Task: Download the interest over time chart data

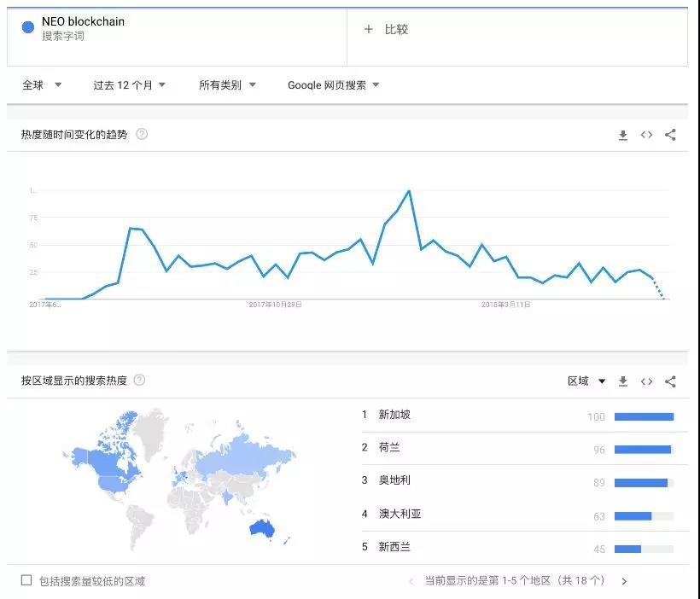Action: tap(623, 135)
